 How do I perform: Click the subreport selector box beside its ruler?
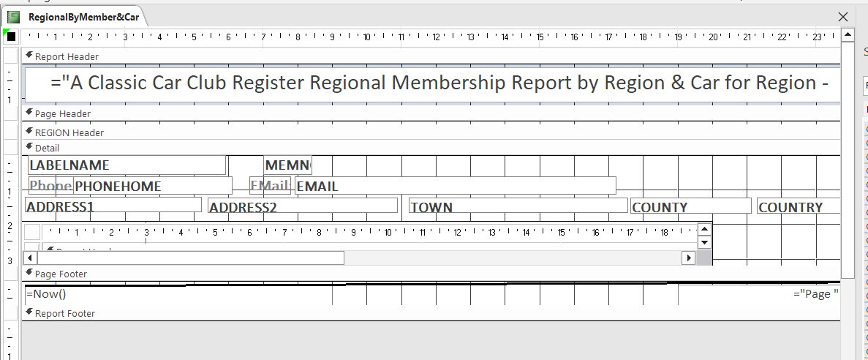pyautogui.click(x=32, y=231)
